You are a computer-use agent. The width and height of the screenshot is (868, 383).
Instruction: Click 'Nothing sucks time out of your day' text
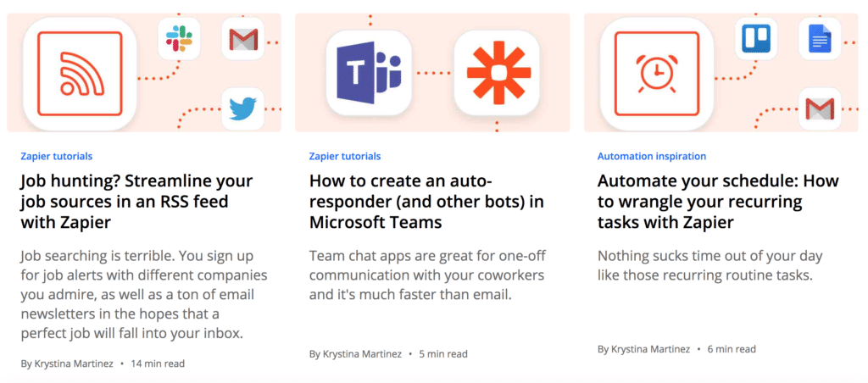click(x=709, y=266)
